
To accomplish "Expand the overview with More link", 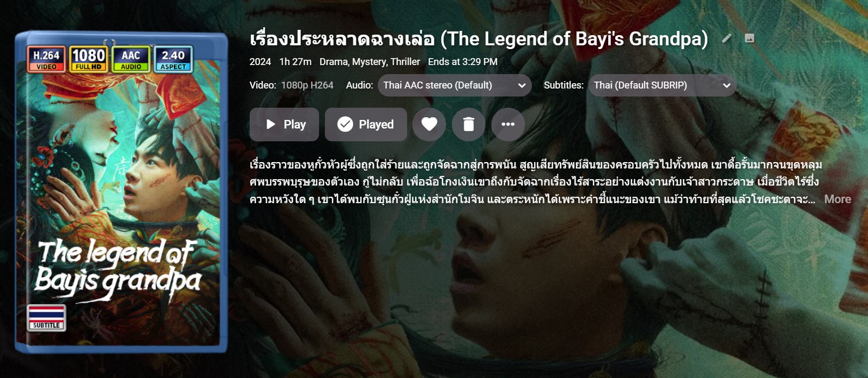I will (x=838, y=199).
